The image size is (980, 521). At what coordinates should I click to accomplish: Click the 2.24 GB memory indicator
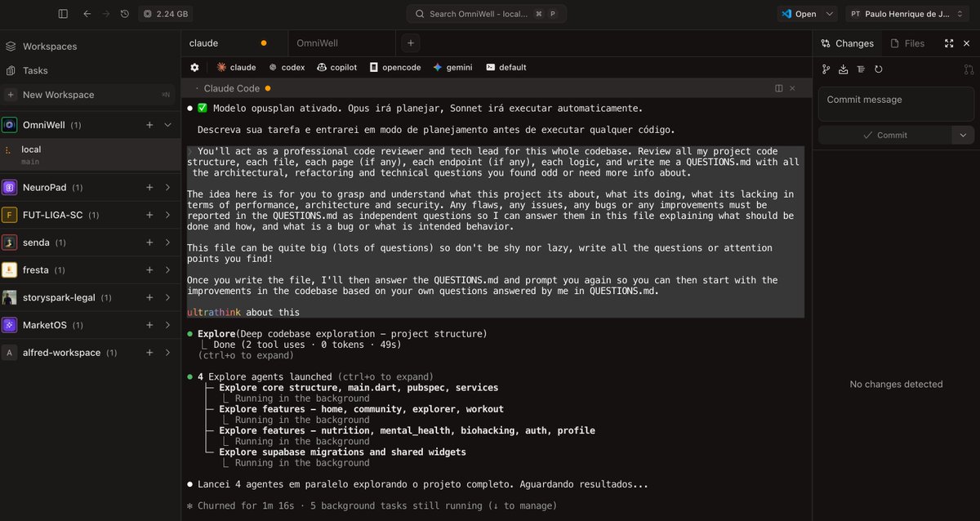tap(166, 14)
